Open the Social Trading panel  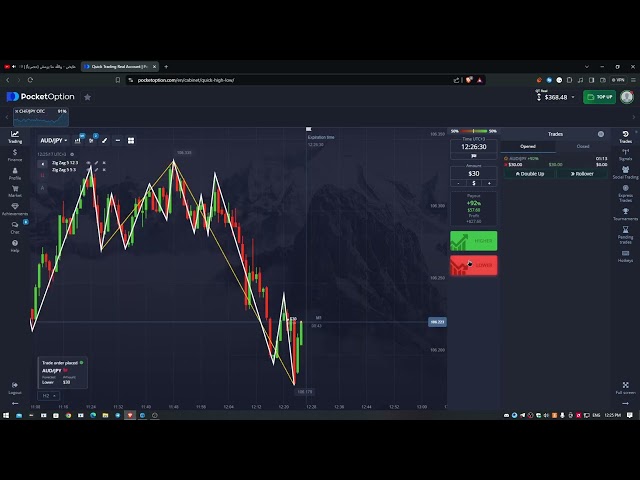click(625, 173)
